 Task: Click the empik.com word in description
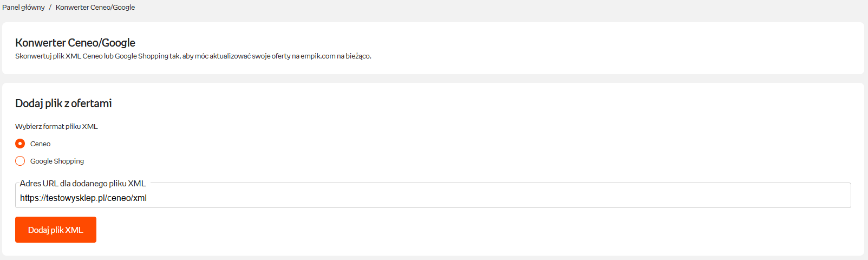(318, 56)
